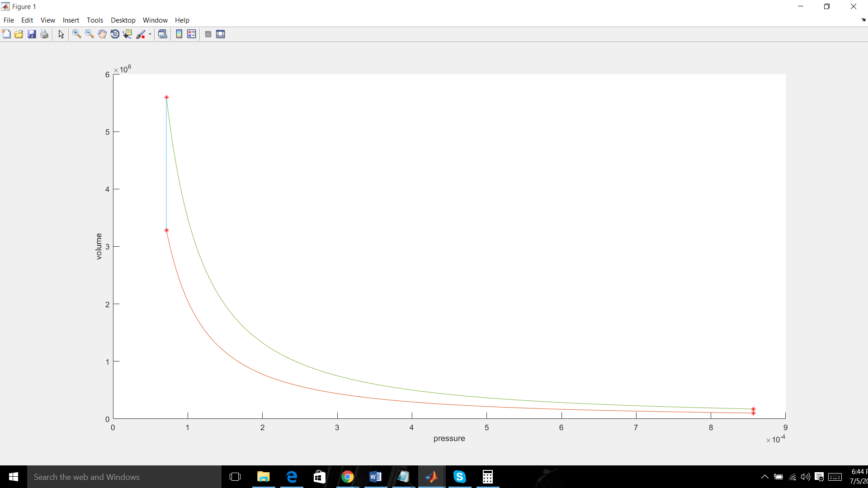Screen dimensions: 868x488
Task: Open the Brush data dropdown arrow
Action: (x=149, y=34)
